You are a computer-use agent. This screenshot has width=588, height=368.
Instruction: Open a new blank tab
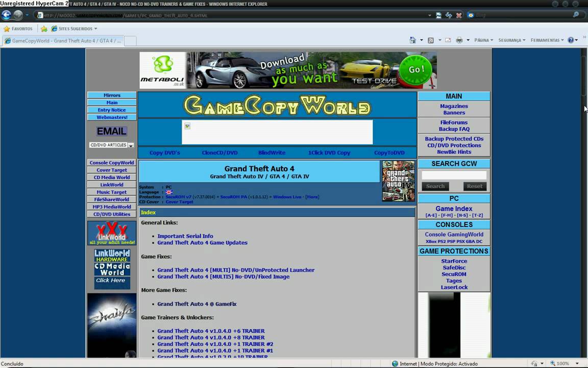(x=130, y=40)
